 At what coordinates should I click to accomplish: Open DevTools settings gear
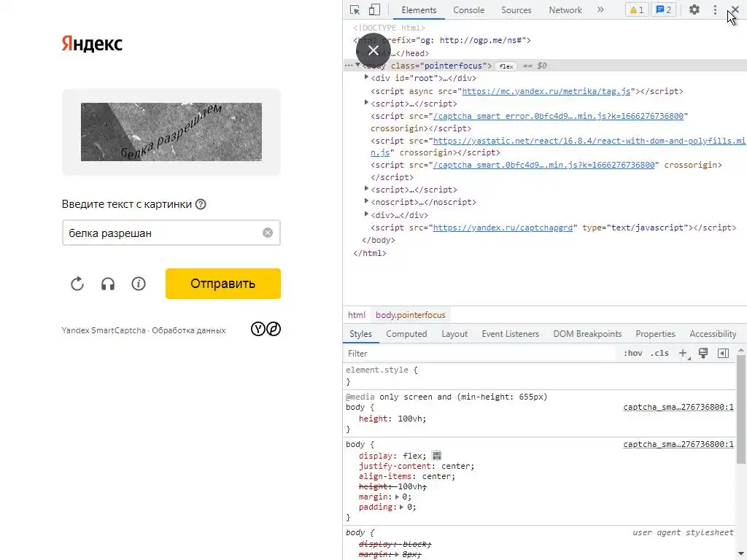[694, 9]
